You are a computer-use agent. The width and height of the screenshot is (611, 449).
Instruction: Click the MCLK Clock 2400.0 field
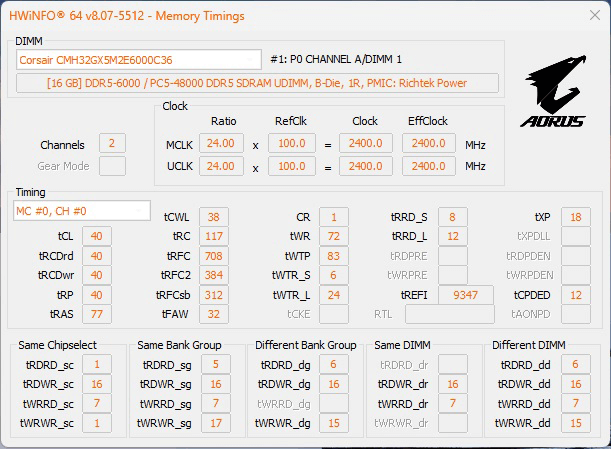366,144
